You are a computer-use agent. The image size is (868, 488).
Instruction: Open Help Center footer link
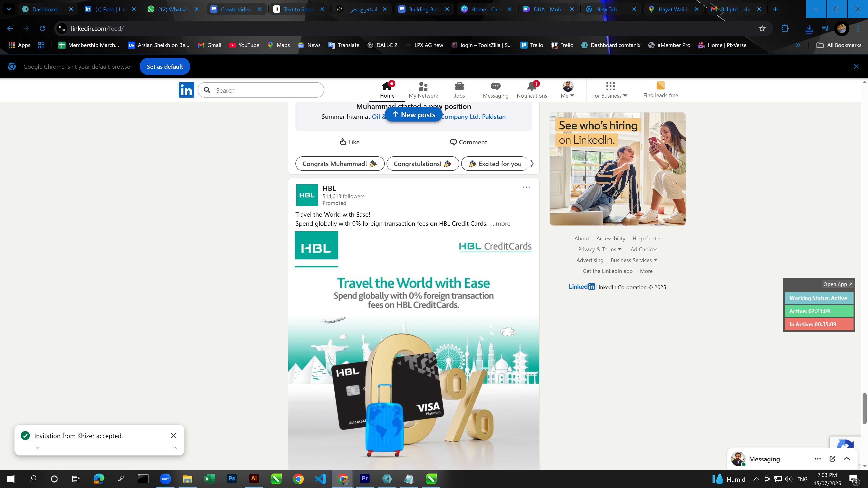(647, 238)
